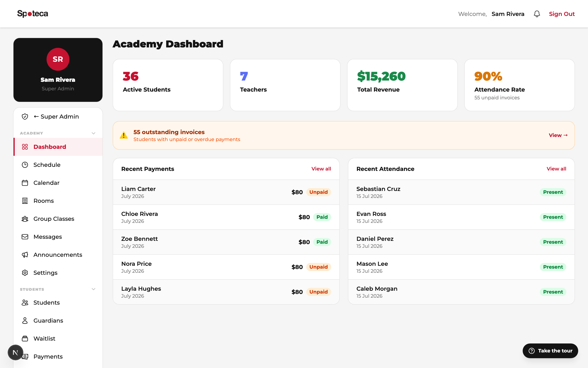This screenshot has width=588, height=368.
Task: Click the Rooms building icon
Action: [25, 201]
